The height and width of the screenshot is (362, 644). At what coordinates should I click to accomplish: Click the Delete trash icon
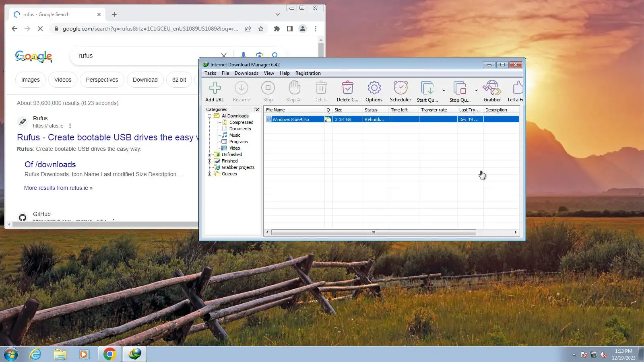click(321, 88)
